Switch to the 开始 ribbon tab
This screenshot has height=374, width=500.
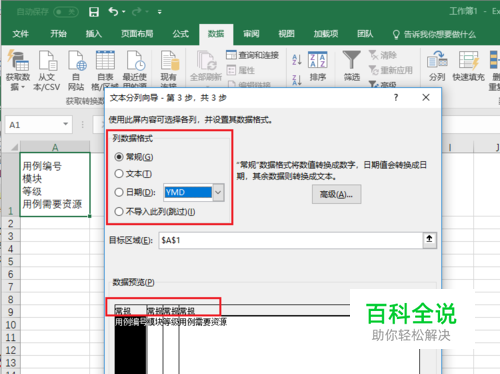click(x=58, y=34)
